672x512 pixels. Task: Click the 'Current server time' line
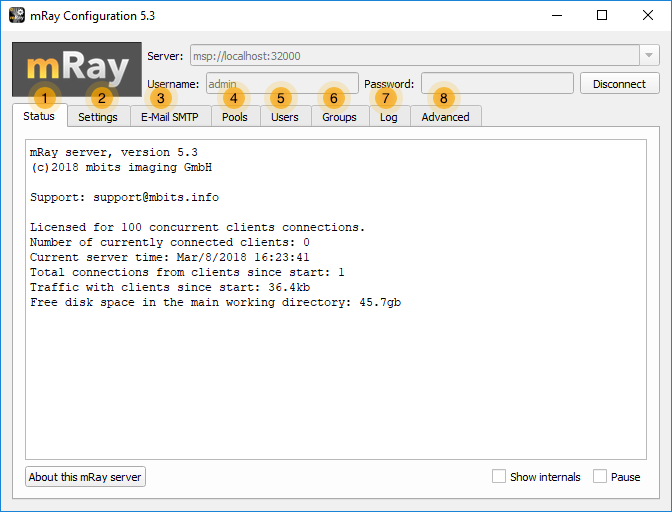(x=169, y=257)
